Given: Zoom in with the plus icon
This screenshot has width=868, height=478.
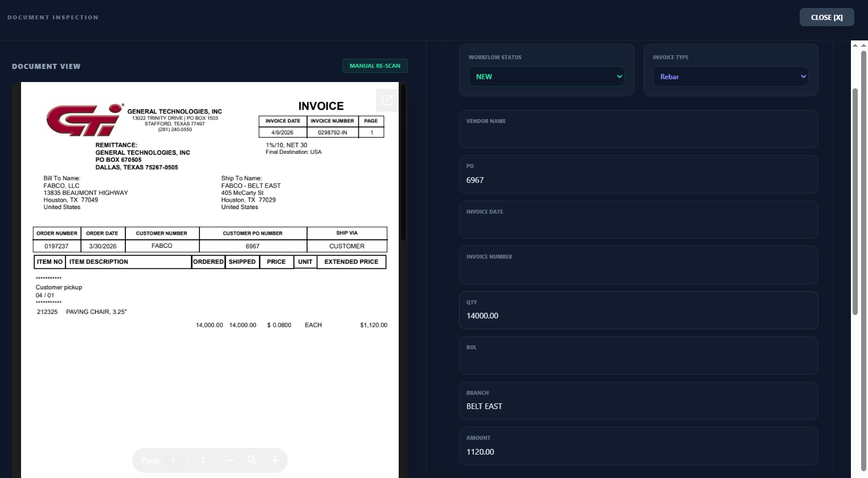Looking at the screenshot, I should pos(275,460).
